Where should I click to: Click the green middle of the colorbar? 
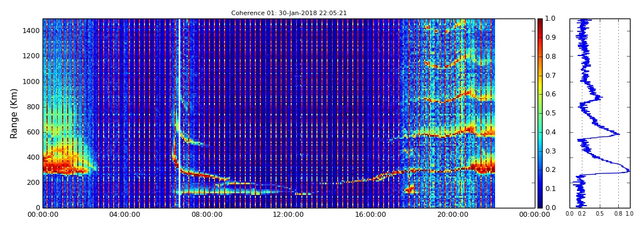pos(540,113)
